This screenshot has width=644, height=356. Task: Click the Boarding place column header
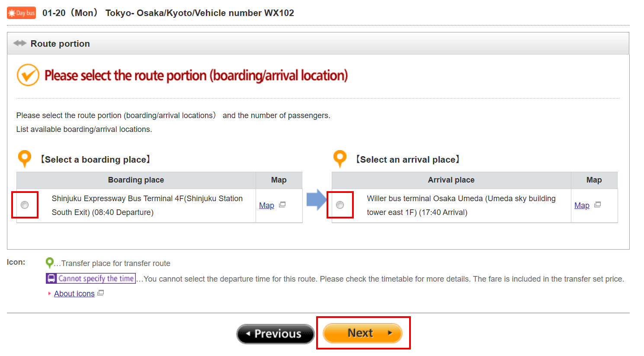(136, 180)
